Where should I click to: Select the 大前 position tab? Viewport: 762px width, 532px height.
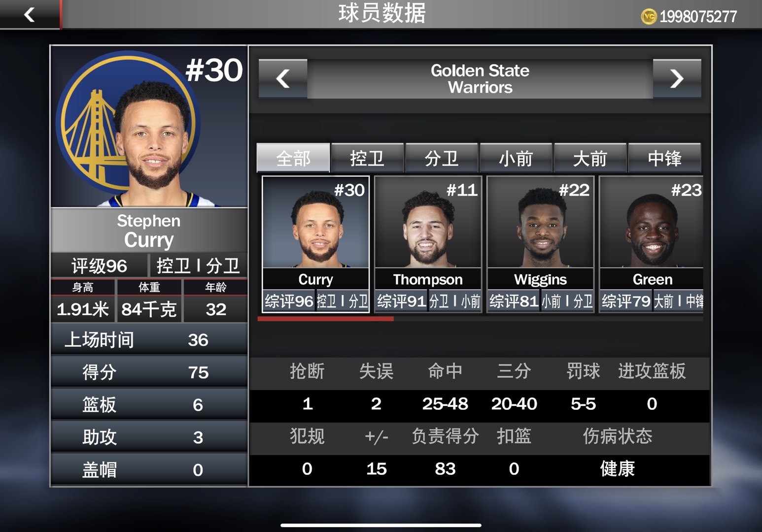pos(590,158)
